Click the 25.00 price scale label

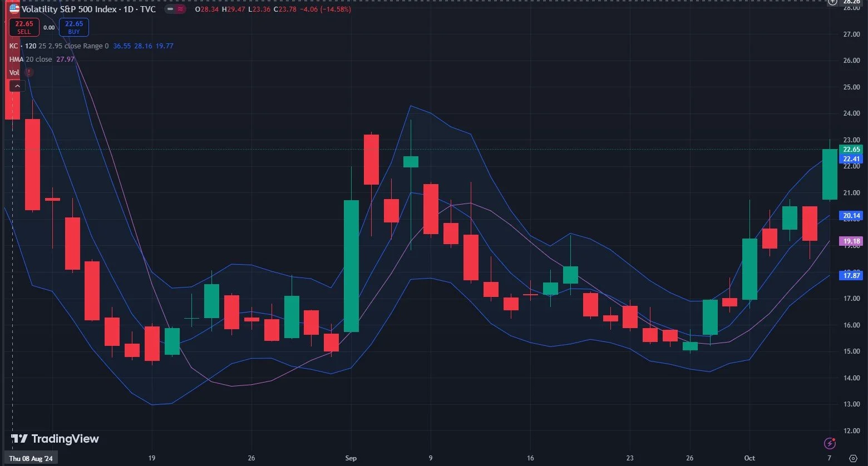point(851,87)
